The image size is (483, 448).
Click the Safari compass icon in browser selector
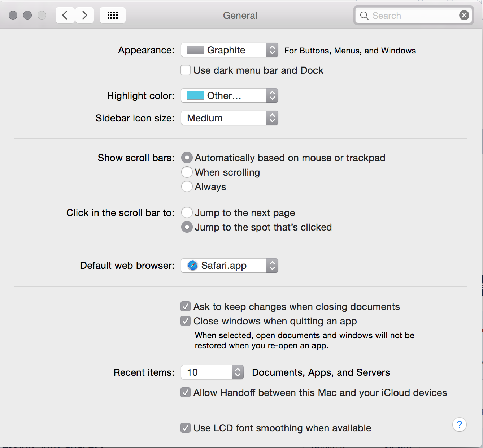click(x=193, y=266)
